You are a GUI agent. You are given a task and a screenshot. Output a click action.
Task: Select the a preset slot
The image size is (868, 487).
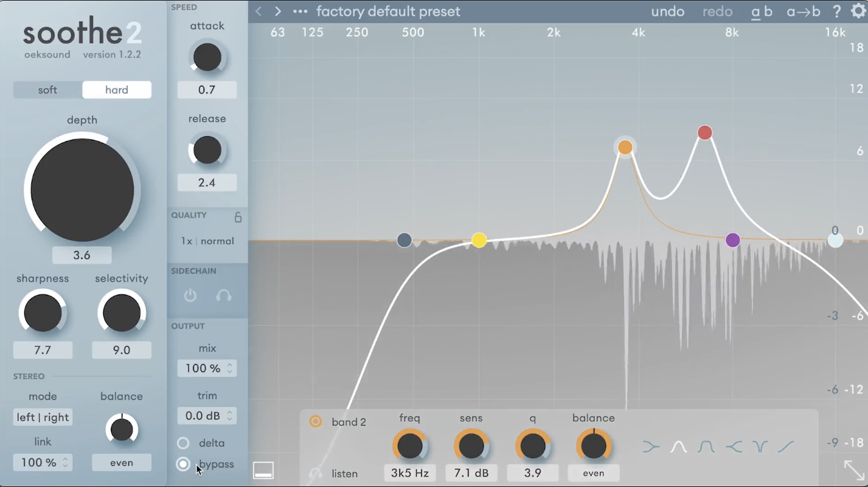pyautogui.click(x=755, y=11)
